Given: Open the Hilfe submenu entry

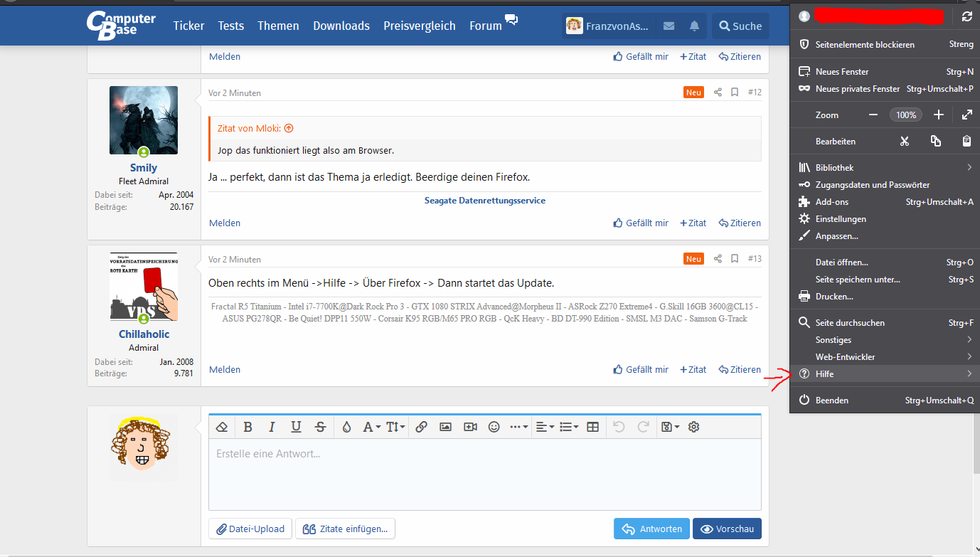Looking at the screenshot, I should (885, 373).
